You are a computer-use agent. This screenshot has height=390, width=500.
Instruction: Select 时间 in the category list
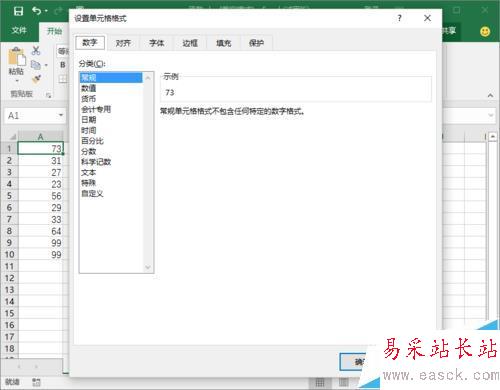(x=111, y=130)
